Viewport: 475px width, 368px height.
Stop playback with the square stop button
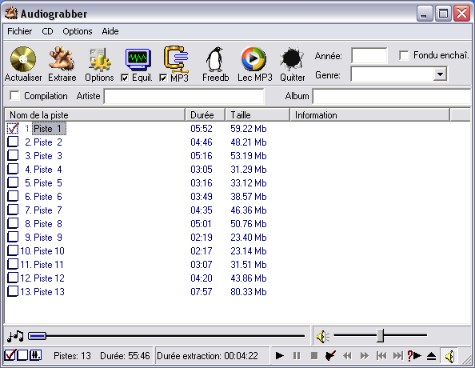pos(314,356)
